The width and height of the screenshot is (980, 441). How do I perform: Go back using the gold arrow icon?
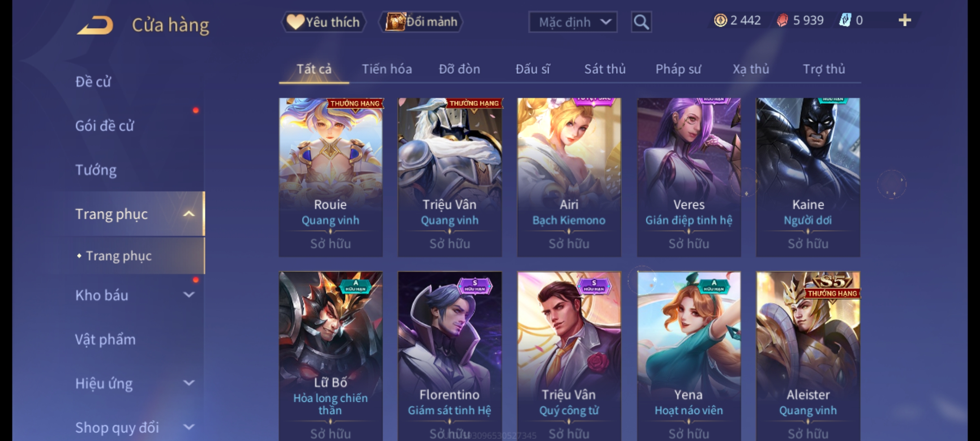[x=95, y=25]
